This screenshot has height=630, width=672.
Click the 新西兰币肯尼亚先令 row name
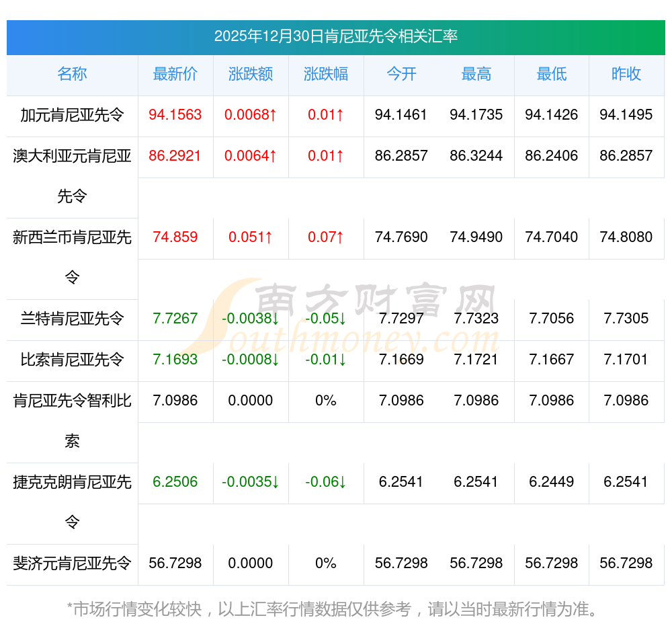[72, 257]
